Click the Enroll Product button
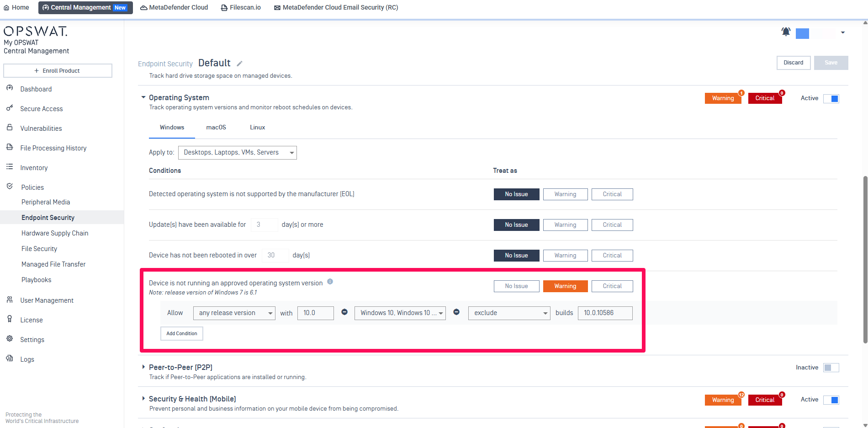 58,71
